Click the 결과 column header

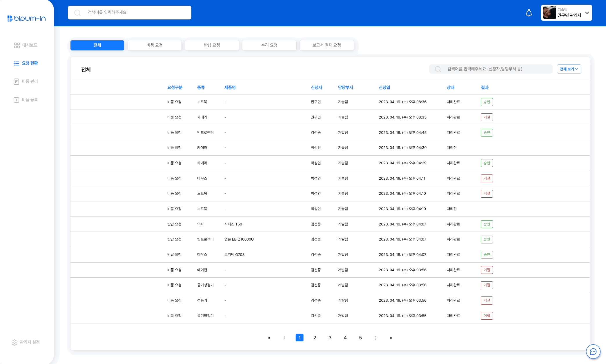click(485, 88)
